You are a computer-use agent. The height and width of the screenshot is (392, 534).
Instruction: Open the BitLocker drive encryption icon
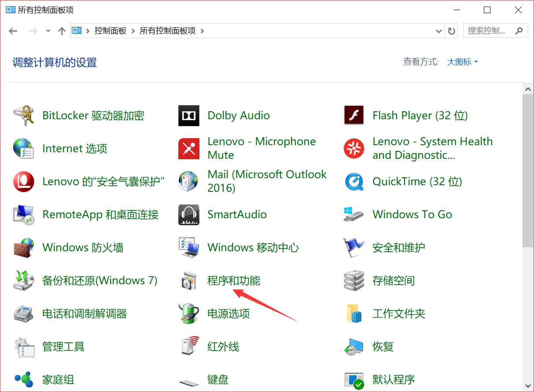click(24, 116)
